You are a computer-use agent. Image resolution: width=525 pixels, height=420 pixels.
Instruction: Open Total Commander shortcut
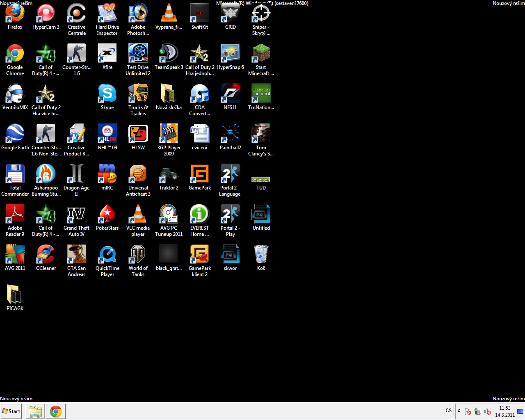tap(15, 180)
